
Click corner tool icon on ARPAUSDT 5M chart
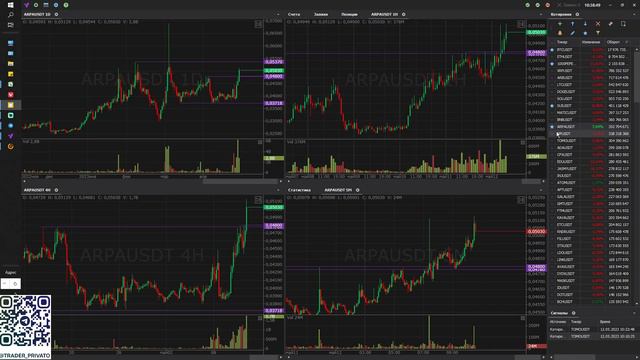[521, 200]
